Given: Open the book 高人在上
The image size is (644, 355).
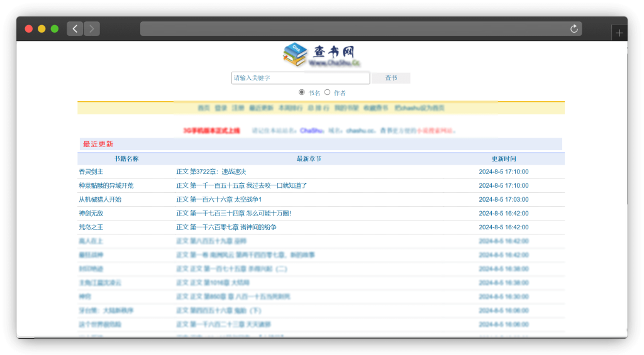Looking at the screenshot, I should pos(91,241).
